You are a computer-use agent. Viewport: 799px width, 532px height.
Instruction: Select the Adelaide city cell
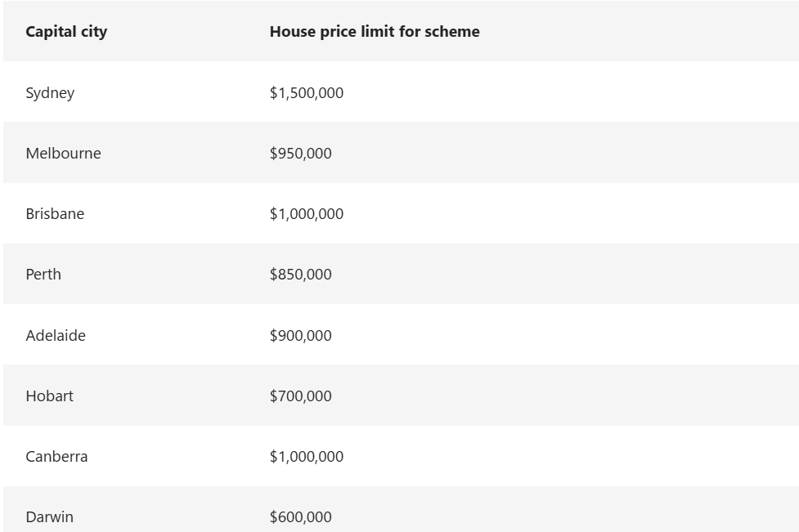coord(56,336)
